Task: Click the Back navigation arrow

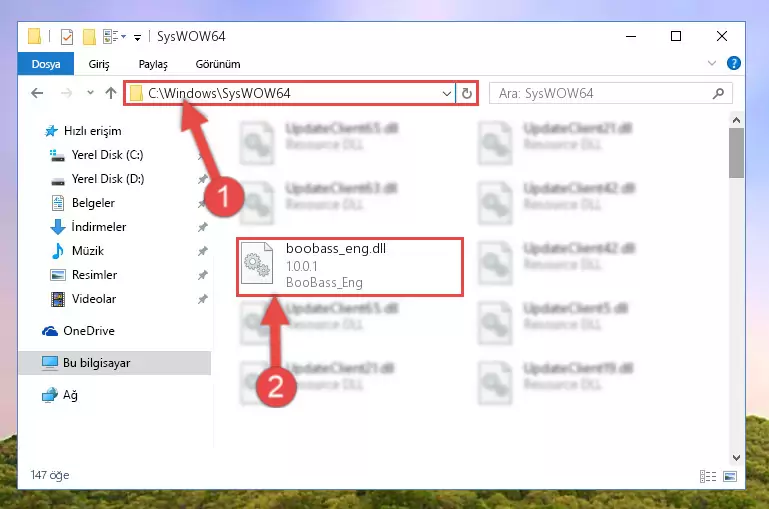Action: coord(37,93)
